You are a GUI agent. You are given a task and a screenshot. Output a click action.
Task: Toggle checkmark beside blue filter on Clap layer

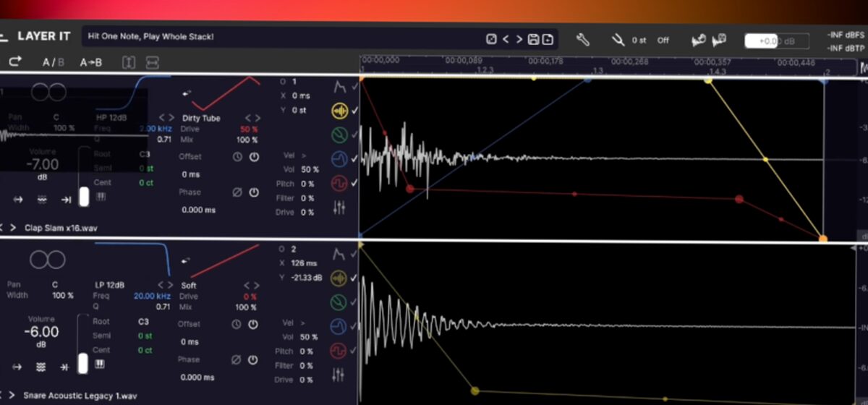point(354,159)
